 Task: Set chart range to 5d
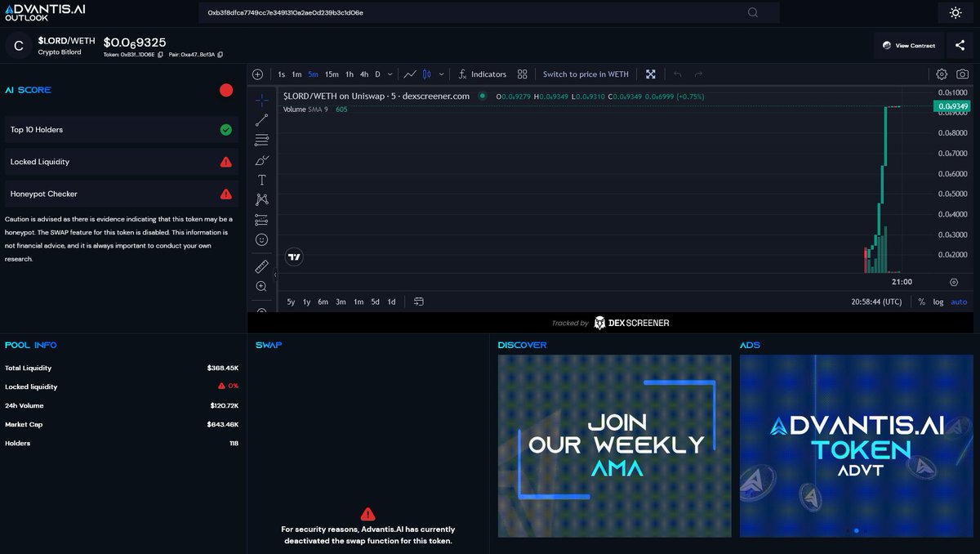(x=375, y=302)
